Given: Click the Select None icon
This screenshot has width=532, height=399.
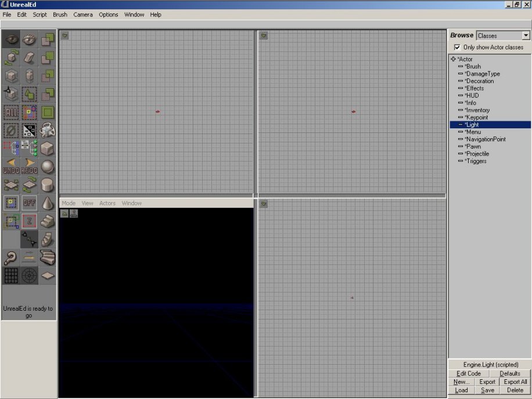Looking at the screenshot, I should (x=11, y=130).
